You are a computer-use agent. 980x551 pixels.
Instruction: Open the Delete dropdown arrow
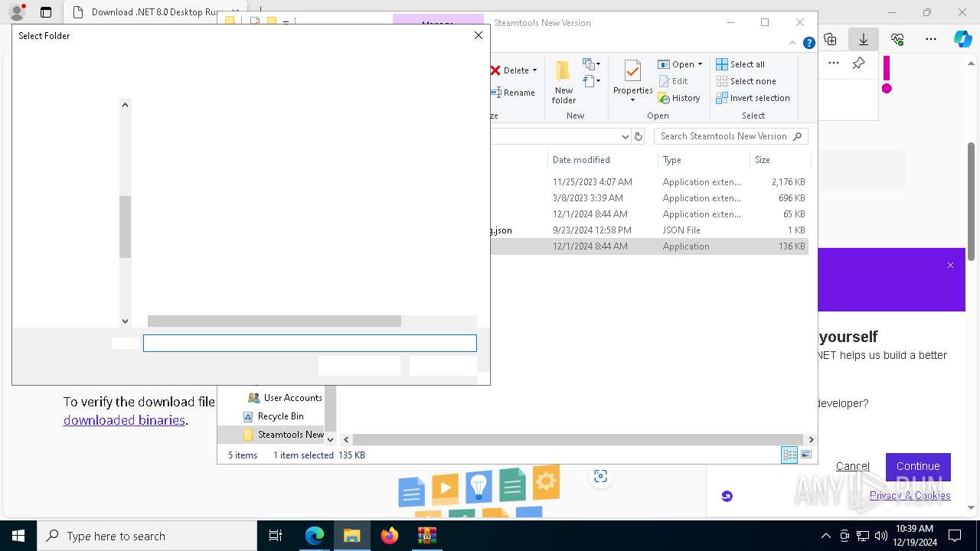(534, 70)
